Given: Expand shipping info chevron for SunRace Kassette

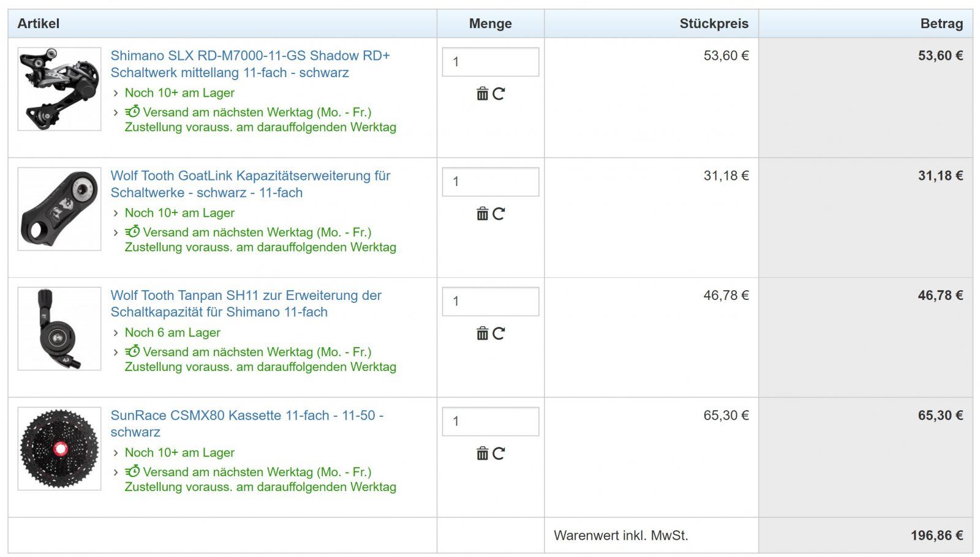Looking at the screenshot, I should [x=116, y=473].
